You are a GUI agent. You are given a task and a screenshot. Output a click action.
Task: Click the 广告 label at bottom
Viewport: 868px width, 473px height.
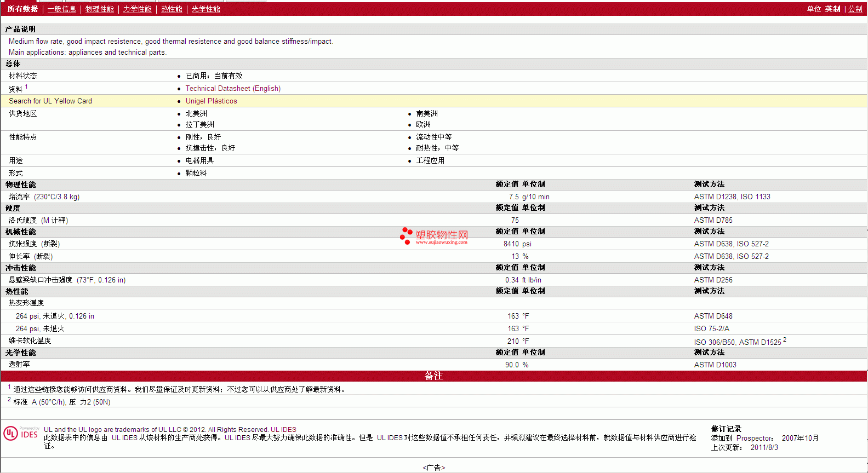(x=434, y=468)
